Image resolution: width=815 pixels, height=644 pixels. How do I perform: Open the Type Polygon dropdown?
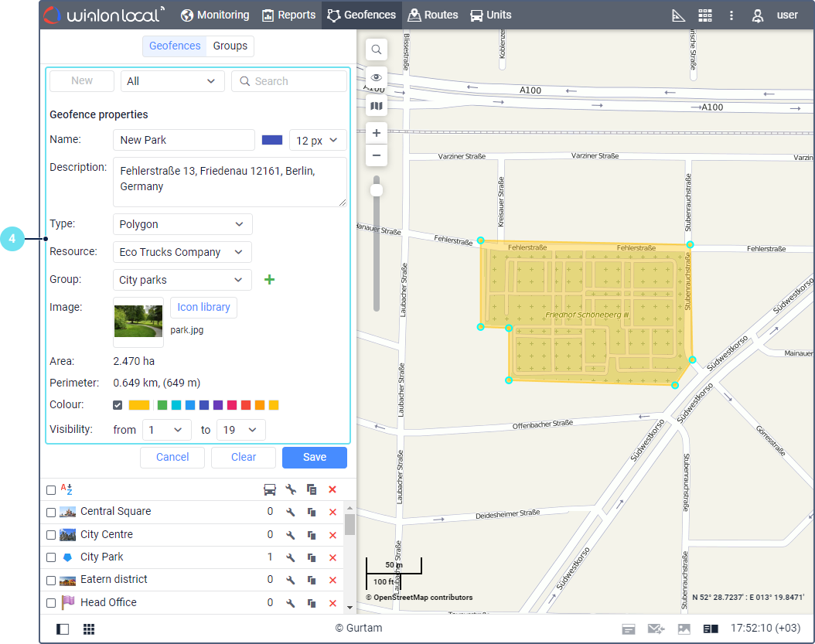(182, 224)
